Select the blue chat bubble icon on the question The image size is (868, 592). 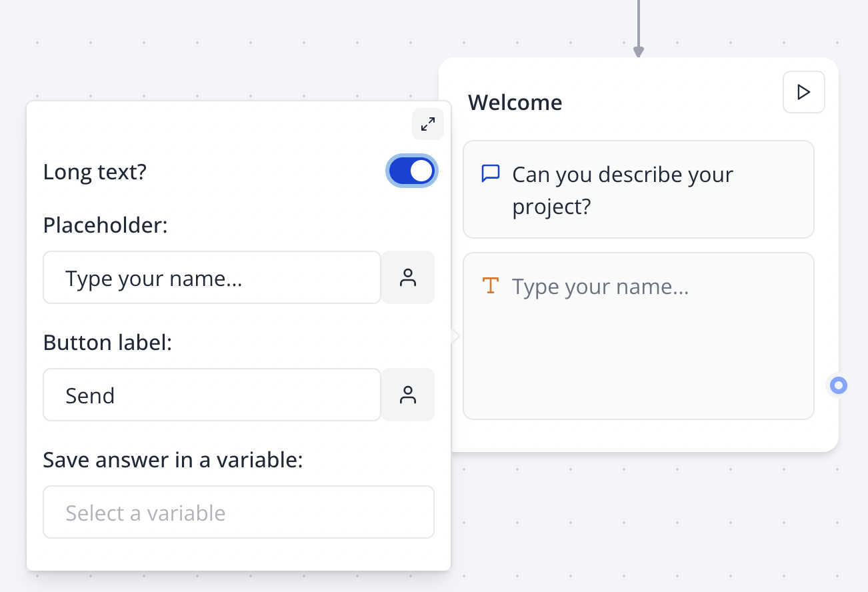coord(491,173)
